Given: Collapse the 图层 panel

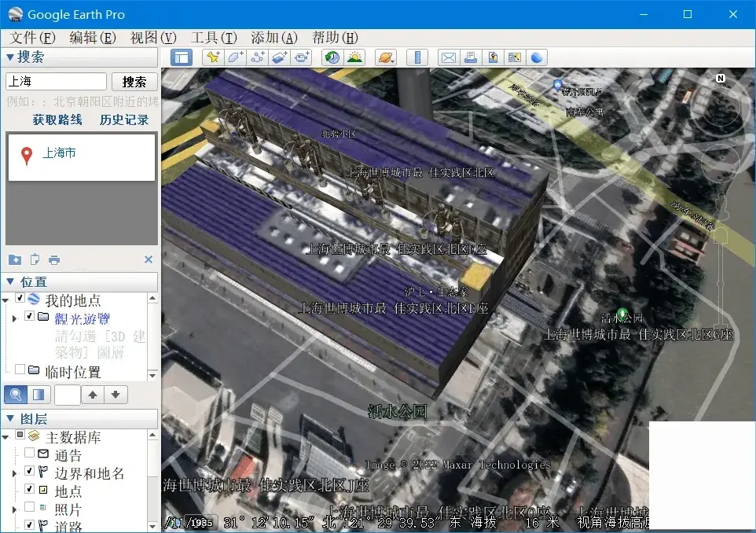Looking at the screenshot, I should pos(10,417).
